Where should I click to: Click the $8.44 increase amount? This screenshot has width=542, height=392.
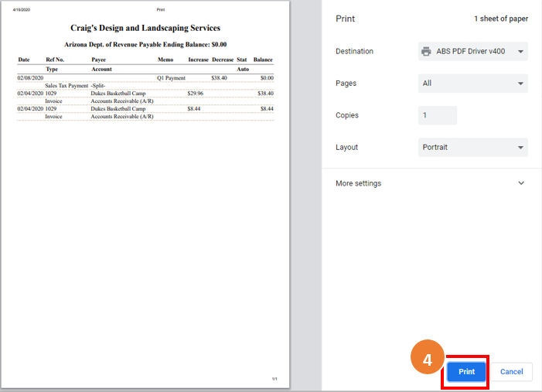(194, 108)
